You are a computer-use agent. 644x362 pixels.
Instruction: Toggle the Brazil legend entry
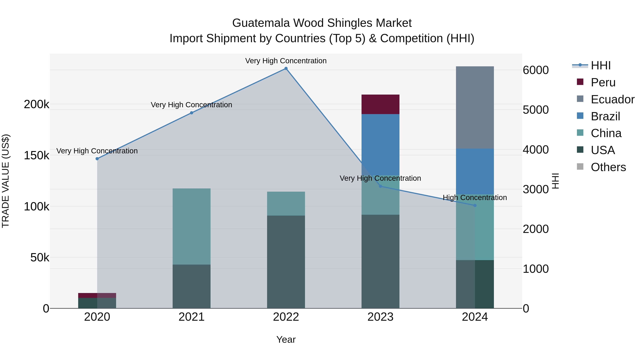[598, 116]
